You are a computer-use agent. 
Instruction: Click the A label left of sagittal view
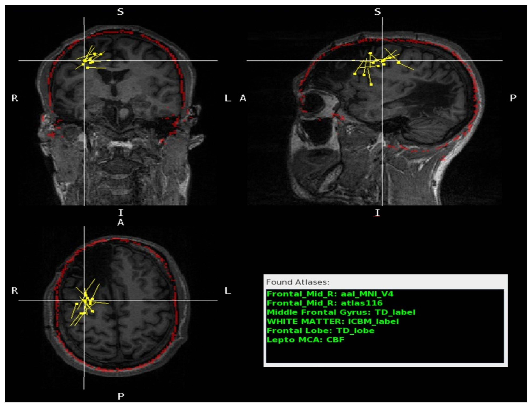pos(243,98)
